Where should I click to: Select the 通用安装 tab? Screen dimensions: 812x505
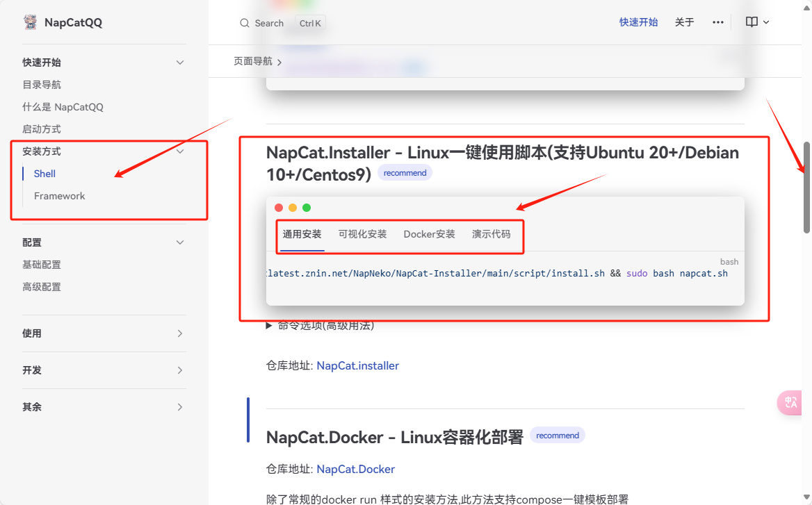point(302,234)
